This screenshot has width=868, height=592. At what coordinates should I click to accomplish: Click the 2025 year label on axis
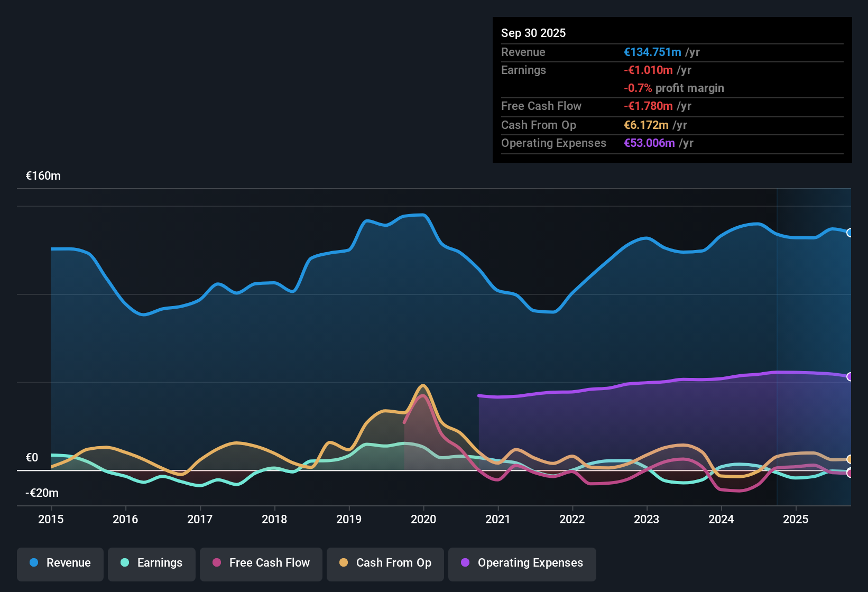click(x=796, y=520)
